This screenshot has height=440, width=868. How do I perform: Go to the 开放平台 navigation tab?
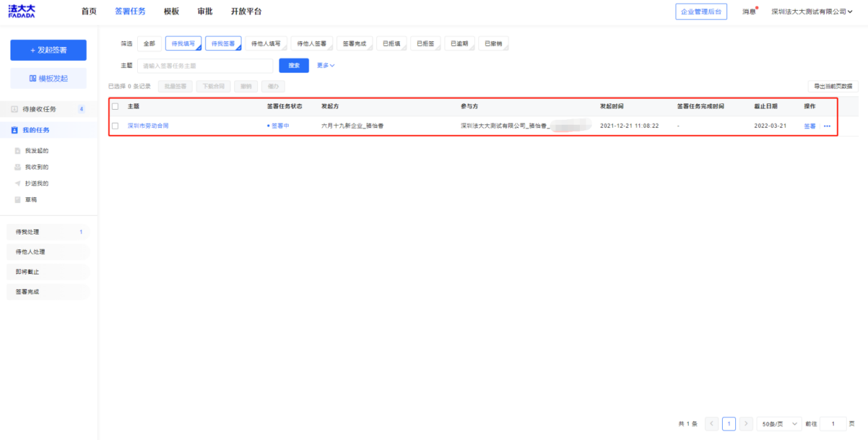point(246,12)
